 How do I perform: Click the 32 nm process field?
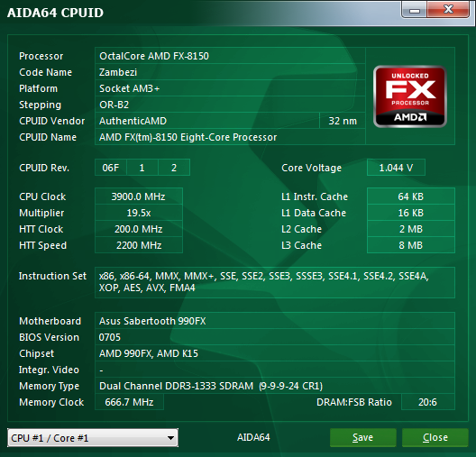(343, 121)
